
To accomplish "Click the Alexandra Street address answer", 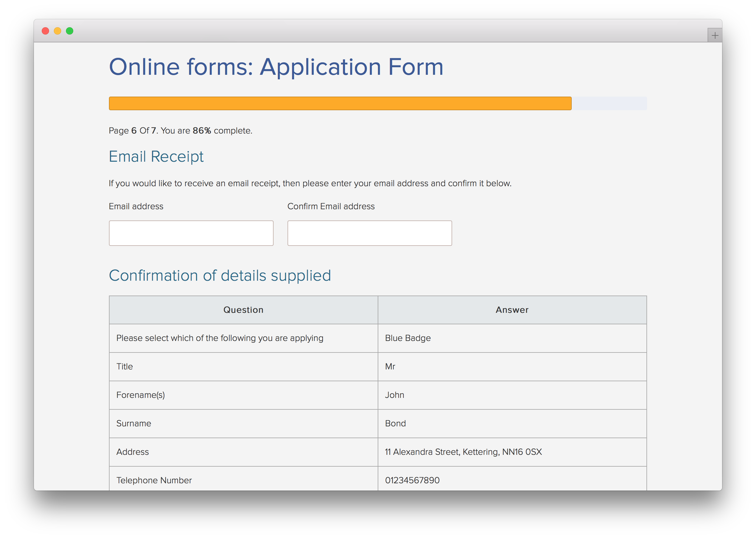I will 463,452.
